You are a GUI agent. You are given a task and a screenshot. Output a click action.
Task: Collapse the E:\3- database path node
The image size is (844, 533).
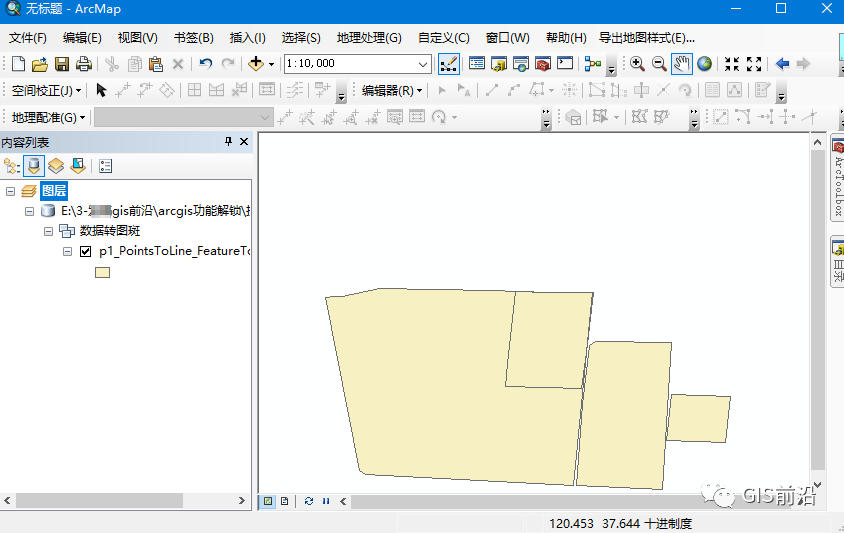point(30,211)
